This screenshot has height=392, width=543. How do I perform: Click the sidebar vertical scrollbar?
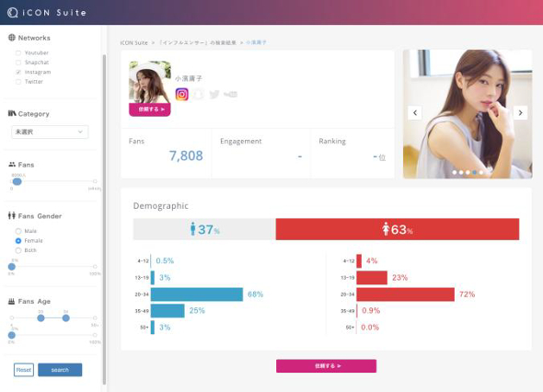pos(104,219)
